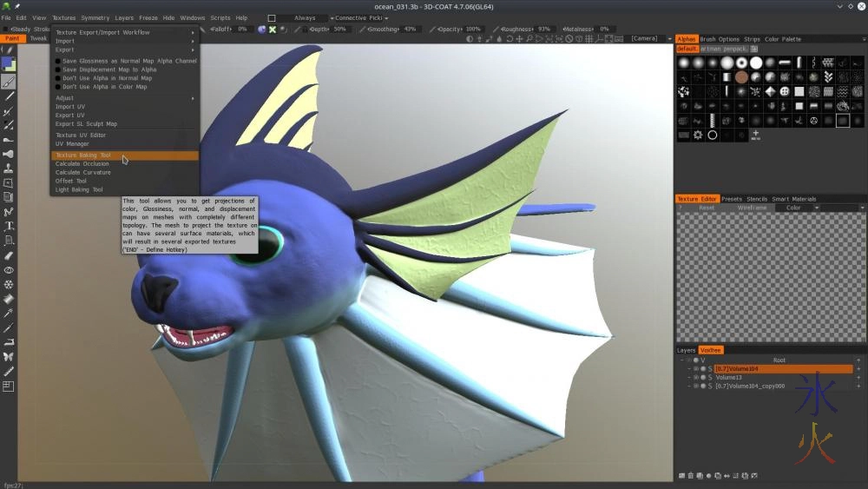Image resolution: width=868 pixels, height=489 pixels.
Task: Select the solid white circle alpha
Action: [756, 63]
